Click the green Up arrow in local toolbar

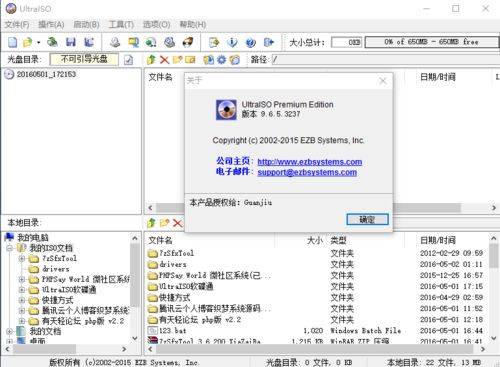[151, 223]
